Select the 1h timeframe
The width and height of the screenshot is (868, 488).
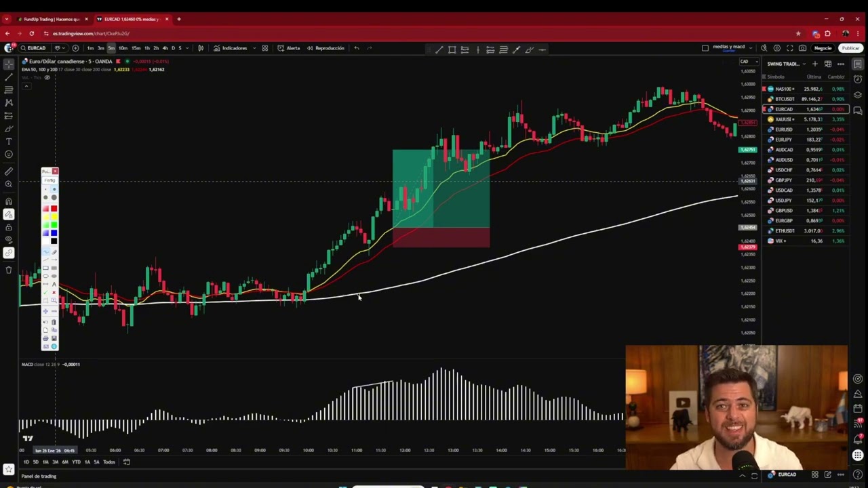147,48
